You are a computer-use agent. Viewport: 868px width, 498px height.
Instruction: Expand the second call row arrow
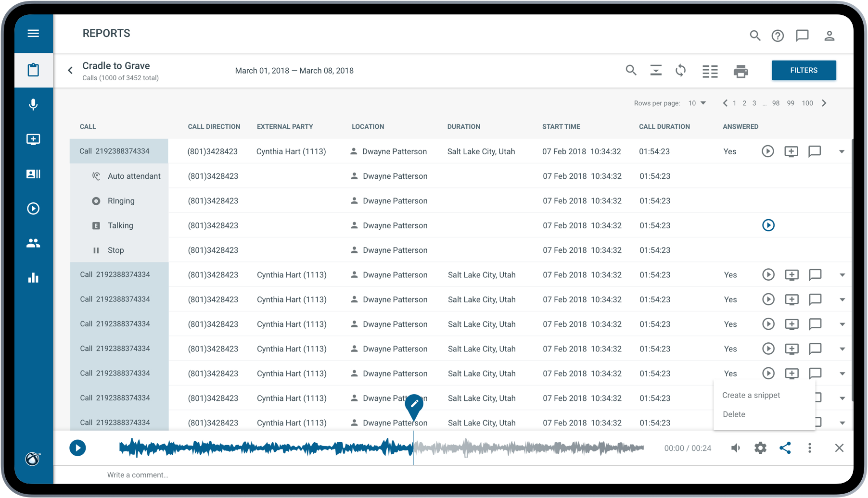842,275
